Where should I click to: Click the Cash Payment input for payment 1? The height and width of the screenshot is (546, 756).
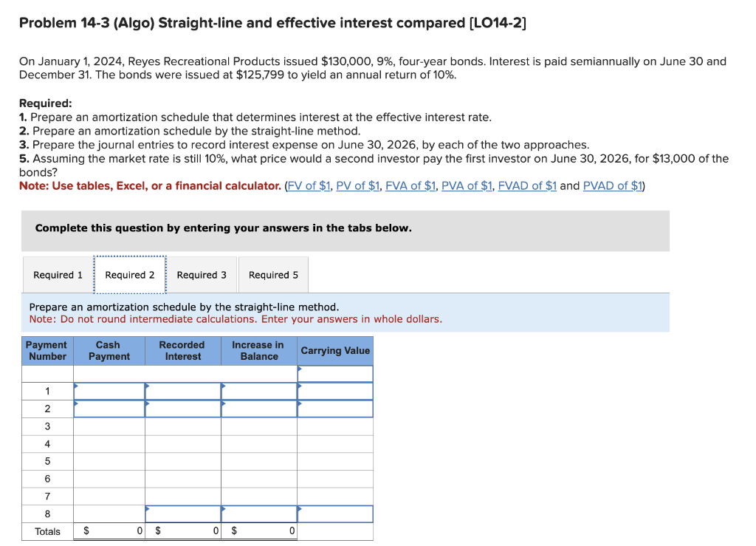click(109, 391)
